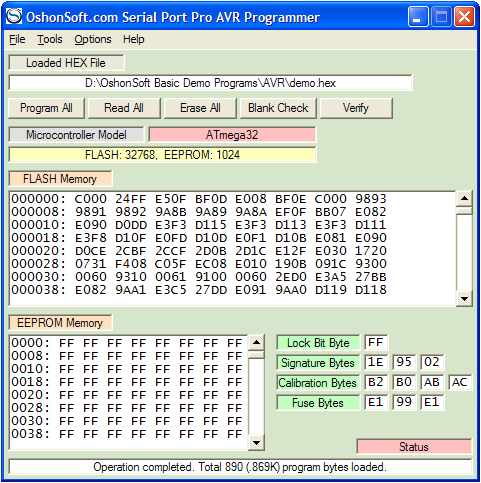Click the OshonSoft app icon in title bar
The image size is (481, 483).
(x=14, y=16)
